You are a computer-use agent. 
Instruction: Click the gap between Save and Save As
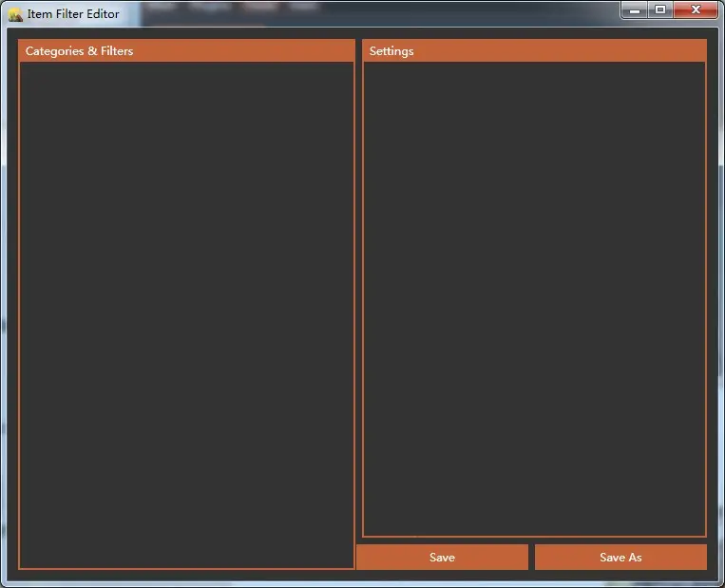pyautogui.click(x=531, y=558)
